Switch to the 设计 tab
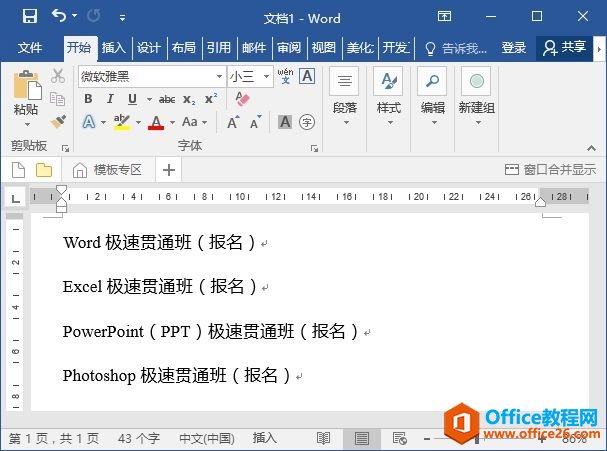The height and width of the screenshot is (451, 607). click(x=148, y=48)
